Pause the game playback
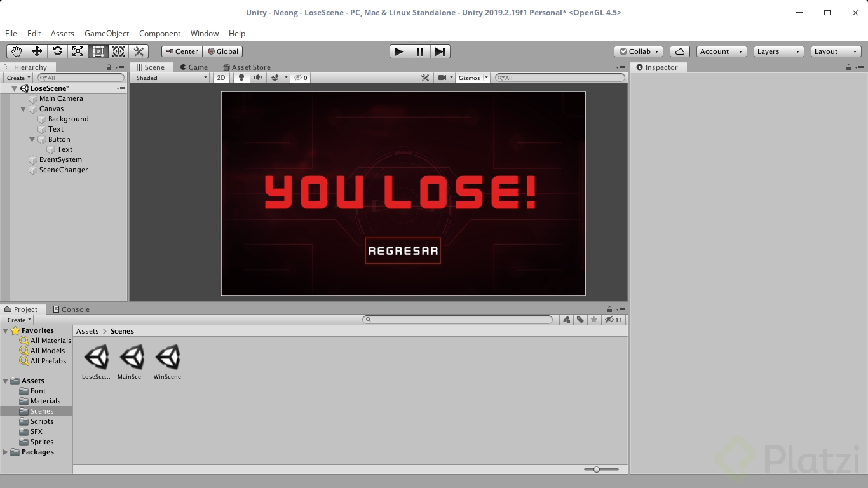 pyautogui.click(x=420, y=51)
